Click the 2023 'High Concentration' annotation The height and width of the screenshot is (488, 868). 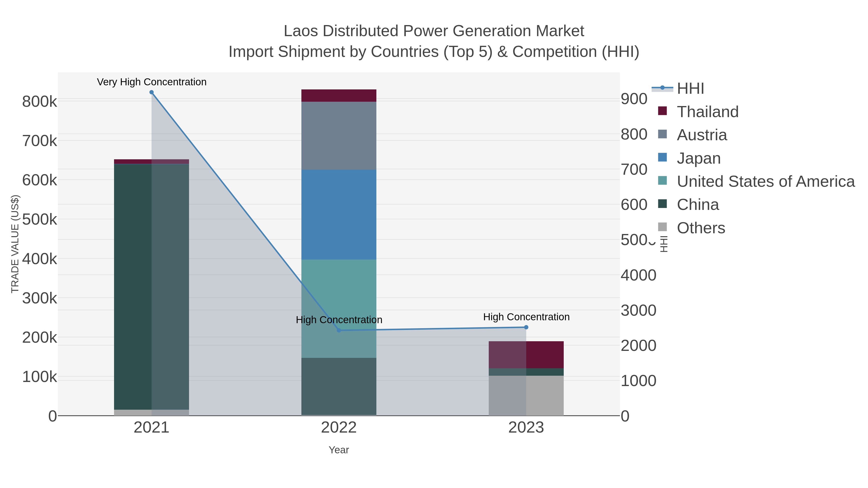pyautogui.click(x=526, y=317)
